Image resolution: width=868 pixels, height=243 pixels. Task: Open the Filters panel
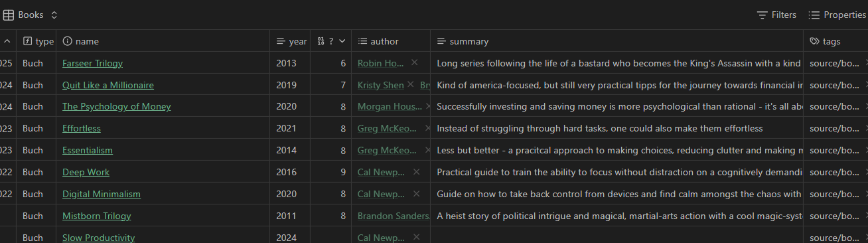[776, 15]
